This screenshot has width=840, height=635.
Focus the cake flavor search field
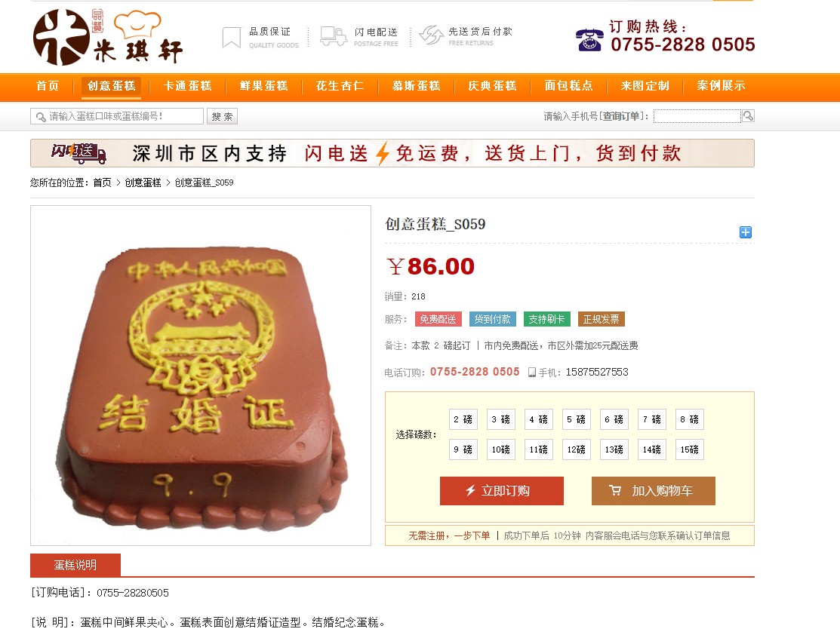coord(117,116)
